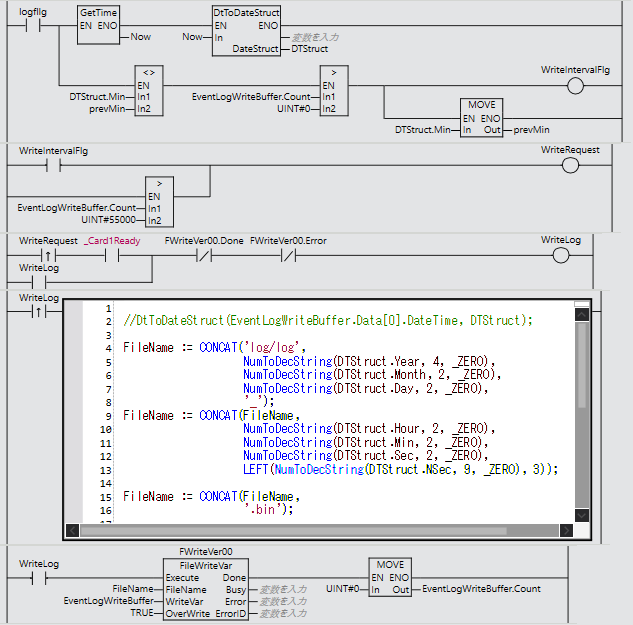
Task: Select the WriteLog output coil
Action: (x=559, y=255)
